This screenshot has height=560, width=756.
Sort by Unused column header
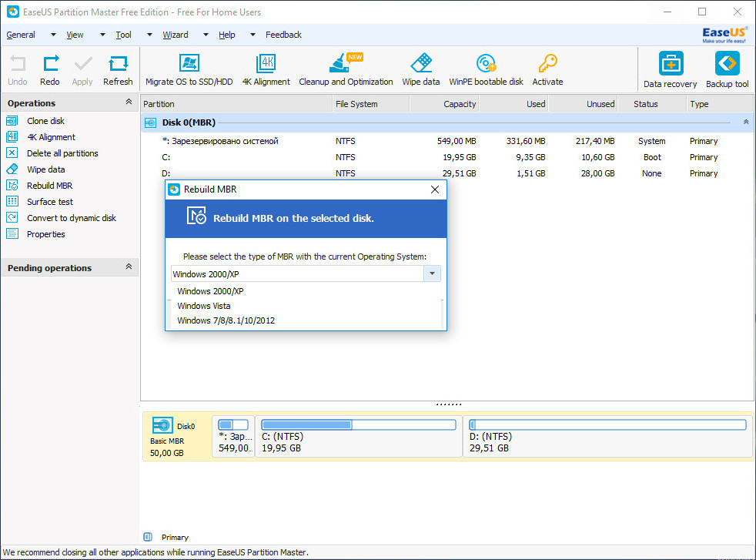coord(583,104)
